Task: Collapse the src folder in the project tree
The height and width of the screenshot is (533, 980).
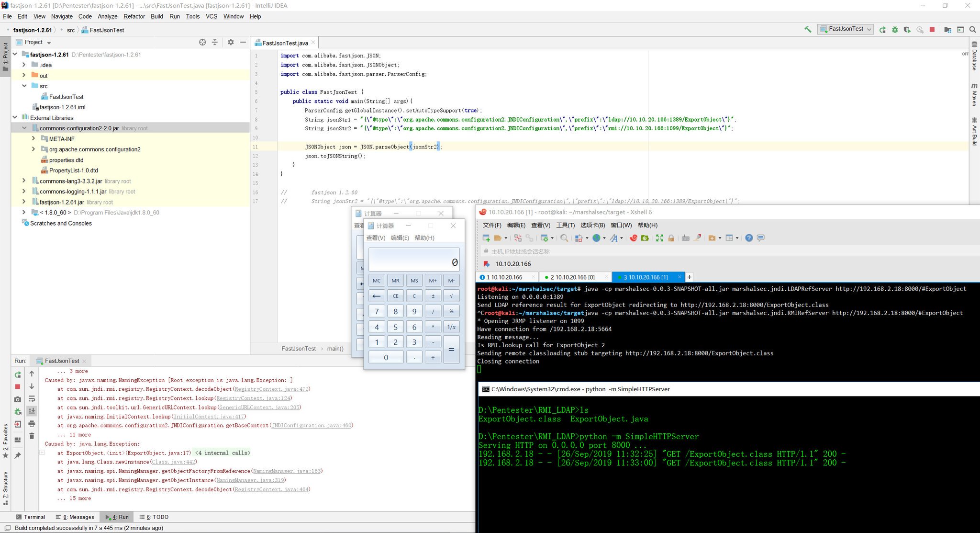Action: point(24,86)
